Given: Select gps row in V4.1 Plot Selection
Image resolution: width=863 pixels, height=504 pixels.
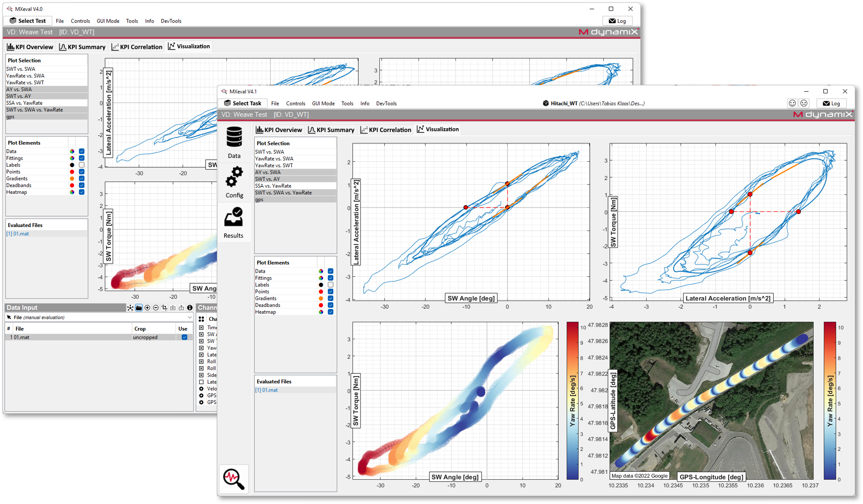Looking at the screenshot, I should pyautogui.click(x=295, y=200).
